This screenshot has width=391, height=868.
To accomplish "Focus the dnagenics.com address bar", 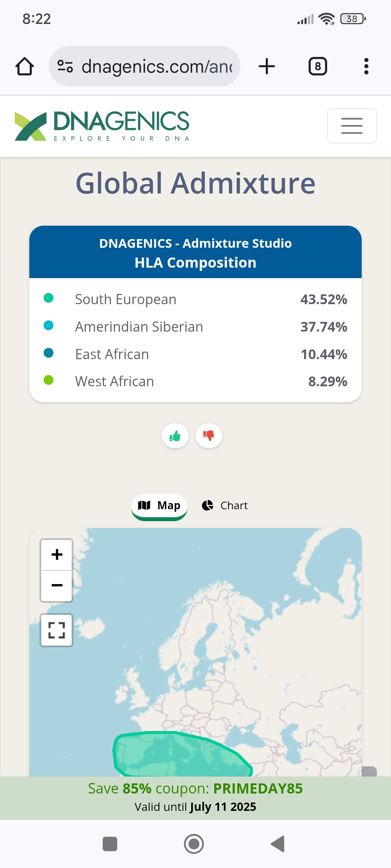I will pyautogui.click(x=156, y=67).
